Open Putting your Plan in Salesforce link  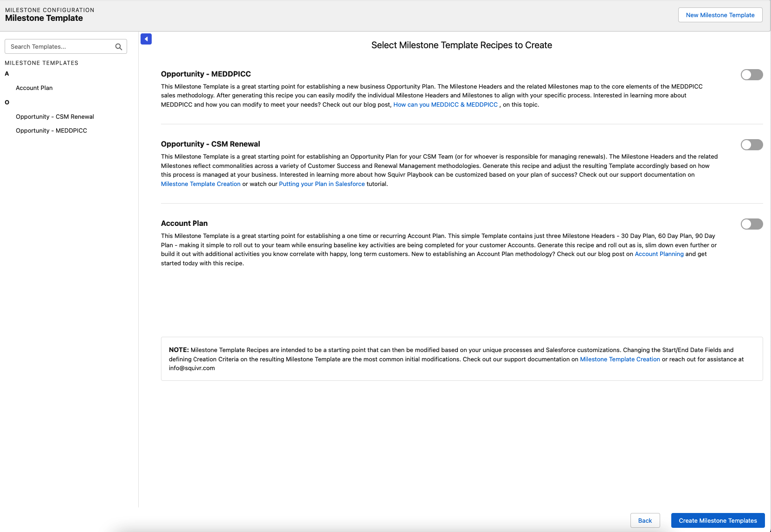click(x=322, y=184)
